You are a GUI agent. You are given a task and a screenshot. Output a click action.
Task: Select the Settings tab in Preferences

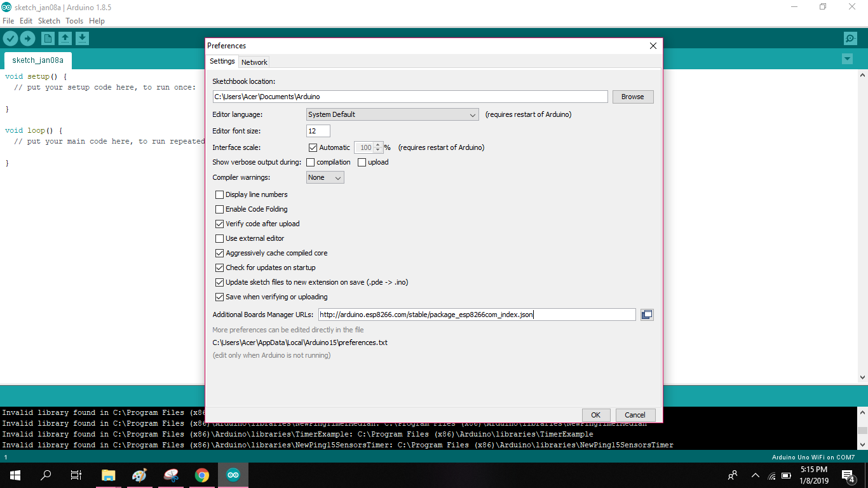pos(222,62)
